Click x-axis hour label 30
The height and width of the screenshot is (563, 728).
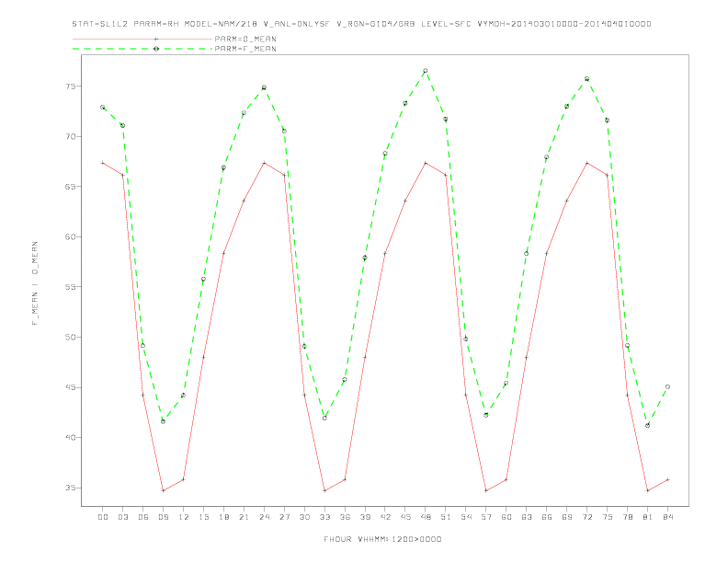(x=304, y=517)
